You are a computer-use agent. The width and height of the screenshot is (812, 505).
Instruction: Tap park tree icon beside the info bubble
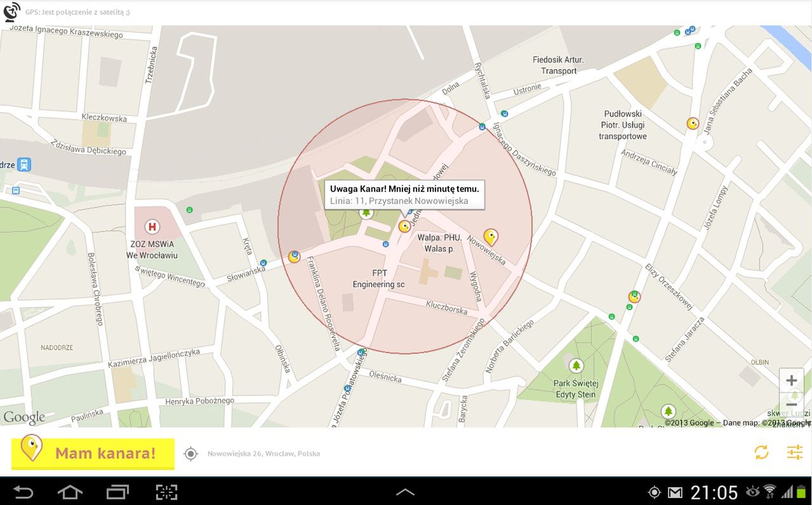pyautogui.click(x=366, y=213)
